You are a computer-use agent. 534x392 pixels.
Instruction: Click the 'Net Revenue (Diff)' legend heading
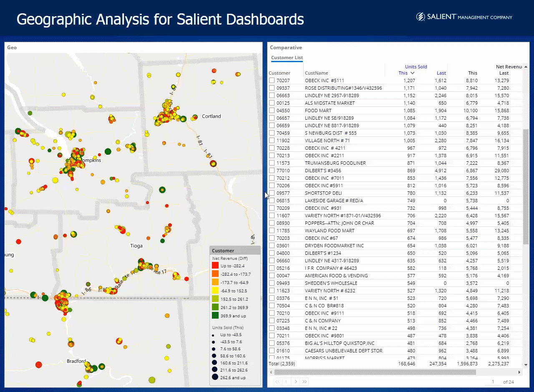230,259
